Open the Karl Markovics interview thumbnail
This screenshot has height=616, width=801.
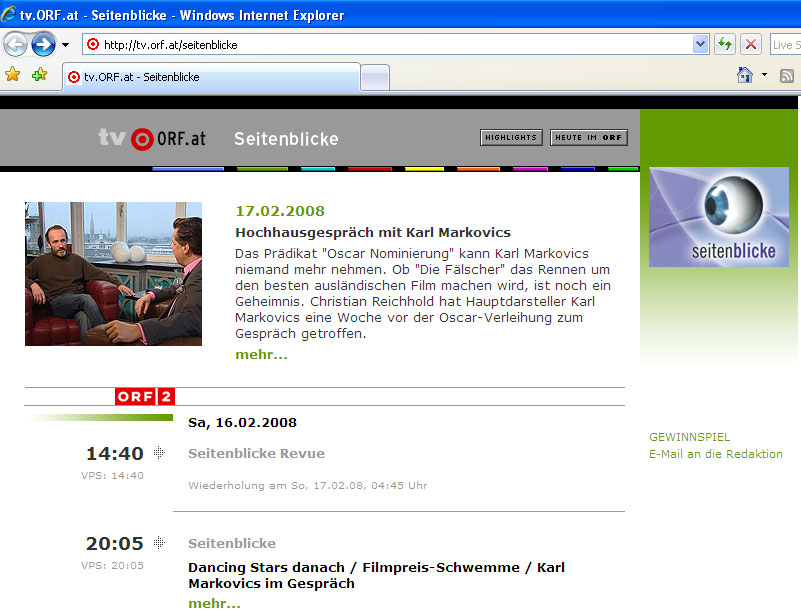(113, 273)
